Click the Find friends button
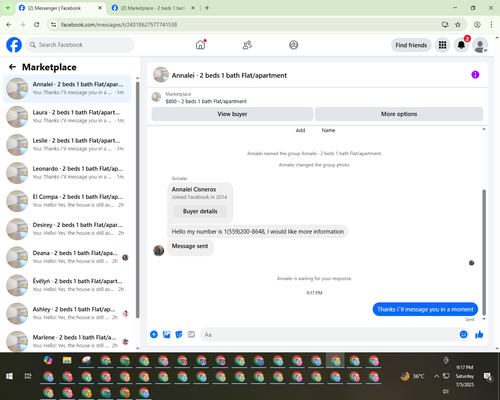The width and height of the screenshot is (500, 400). coord(411,45)
